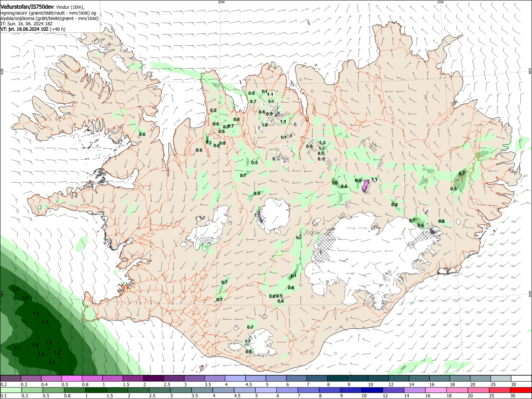Pick the pale green 0.1 rain scale swatch
Viewport: 532px width, 399px height.
pyautogui.click(x=11, y=390)
